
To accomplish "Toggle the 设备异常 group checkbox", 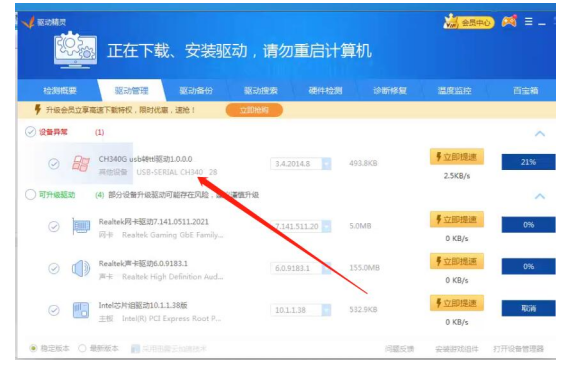I will coord(30,132).
